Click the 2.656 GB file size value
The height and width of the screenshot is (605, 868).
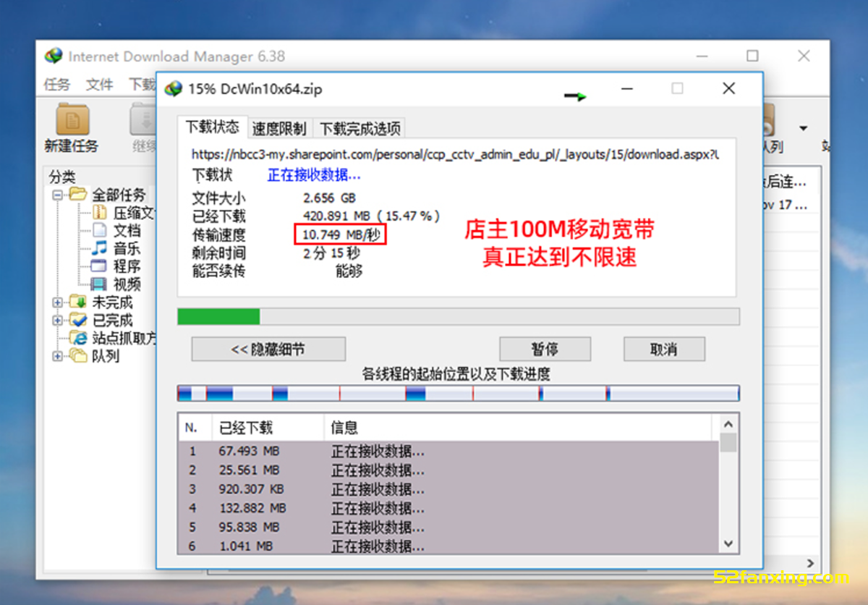point(329,198)
